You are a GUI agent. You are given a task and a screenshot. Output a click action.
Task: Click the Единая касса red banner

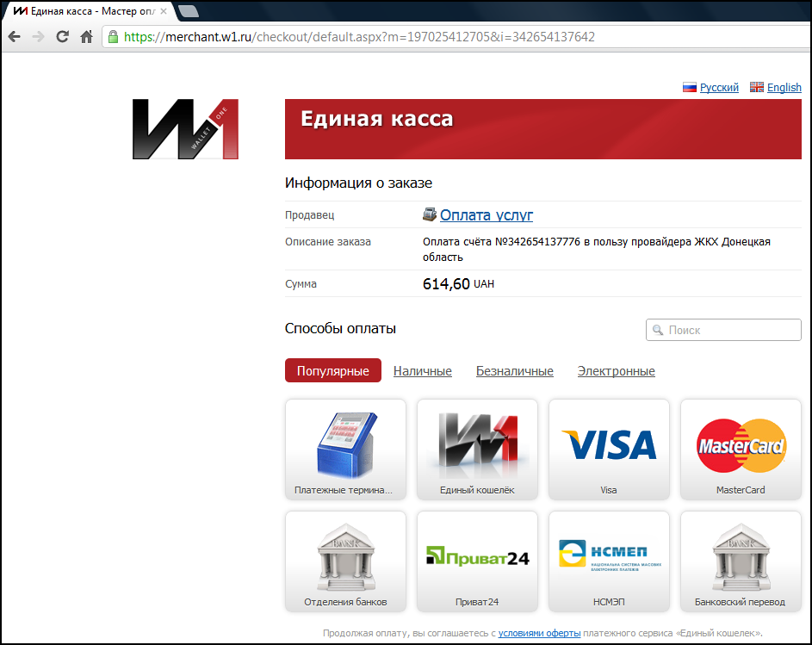pos(543,129)
